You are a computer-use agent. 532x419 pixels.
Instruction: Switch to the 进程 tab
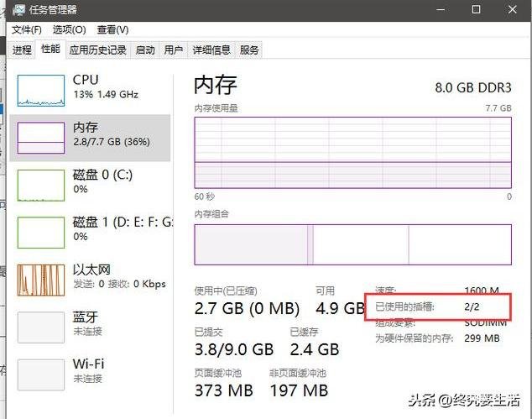[x=22, y=50]
